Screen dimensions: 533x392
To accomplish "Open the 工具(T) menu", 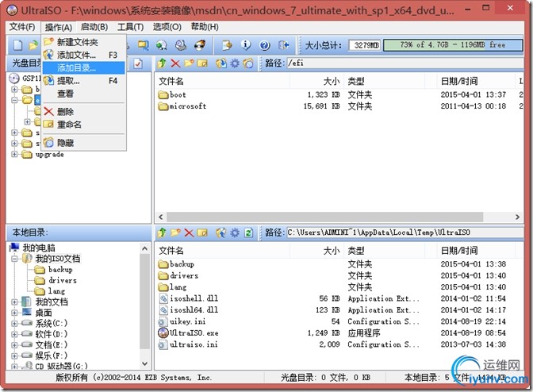I will pyautogui.click(x=131, y=27).
